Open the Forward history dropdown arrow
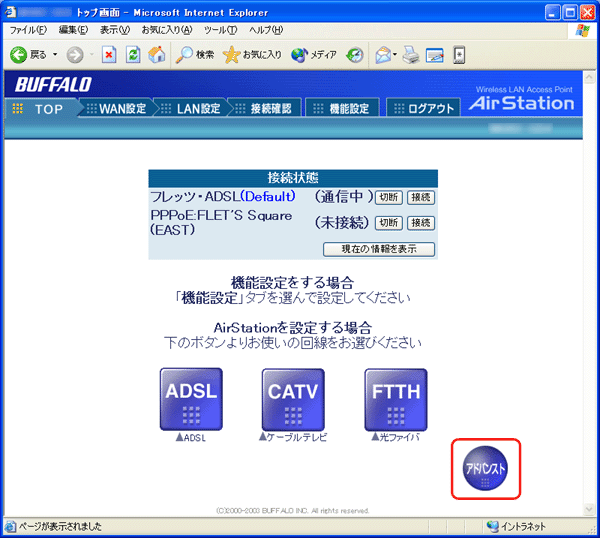This screenshot has width=600, height=538. click(x=91, y=55)
